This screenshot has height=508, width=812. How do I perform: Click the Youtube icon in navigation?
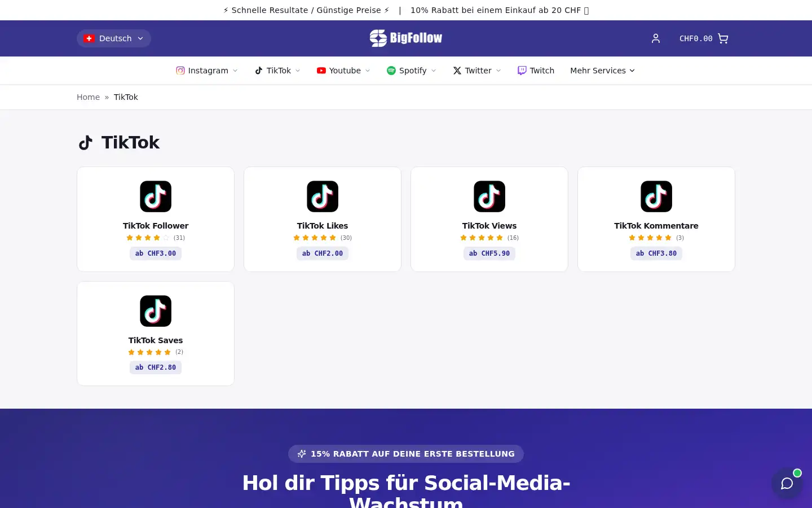(x=321, y=71)
